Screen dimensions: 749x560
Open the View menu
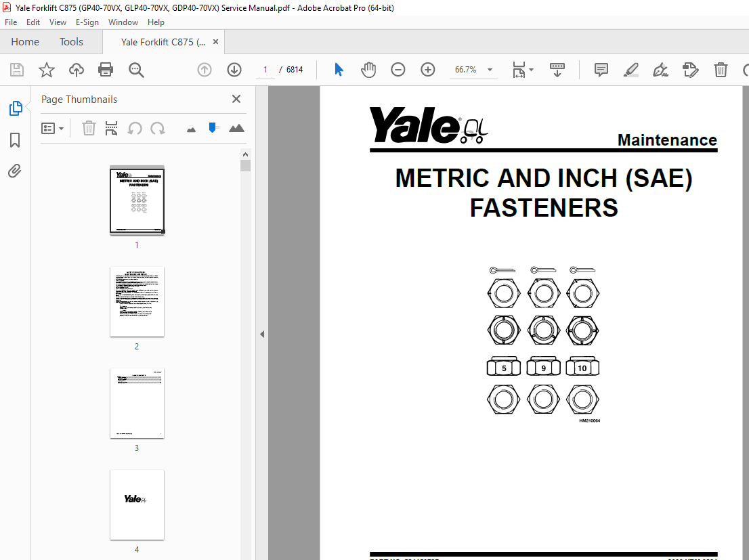pos(58,22)
